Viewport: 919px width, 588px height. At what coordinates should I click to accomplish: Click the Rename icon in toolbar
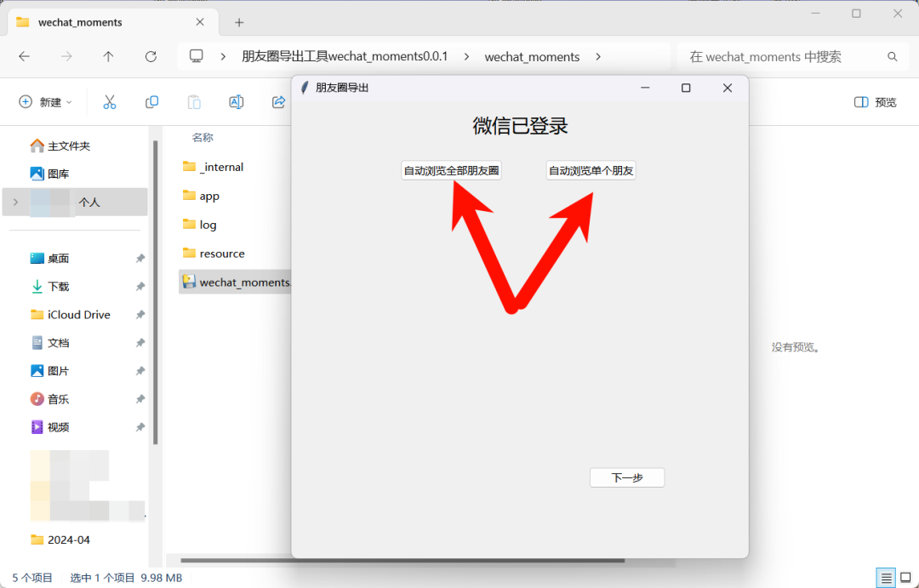click(x=237, y=102)
